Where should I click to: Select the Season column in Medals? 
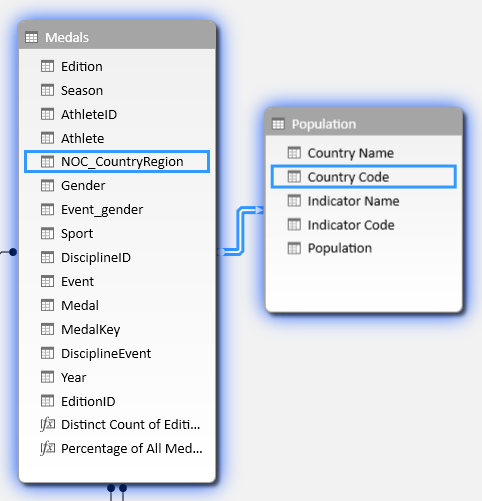[x=117, y=90]
